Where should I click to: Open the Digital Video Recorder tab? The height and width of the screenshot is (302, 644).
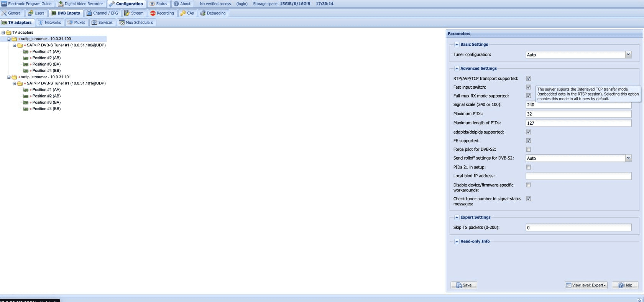80,4
